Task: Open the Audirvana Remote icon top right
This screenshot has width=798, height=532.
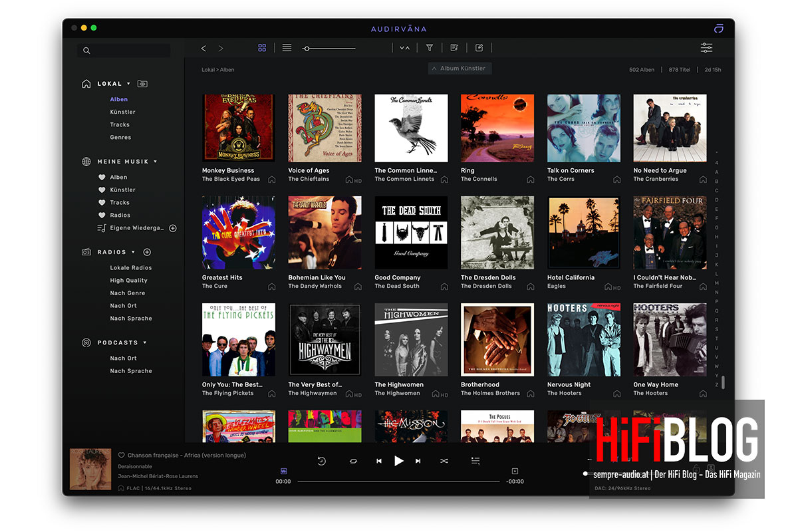Action: pos(718,29)
